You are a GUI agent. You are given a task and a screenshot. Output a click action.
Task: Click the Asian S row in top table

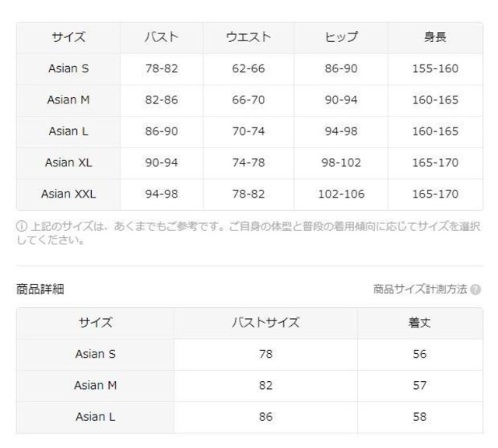(x=250, y=69)
